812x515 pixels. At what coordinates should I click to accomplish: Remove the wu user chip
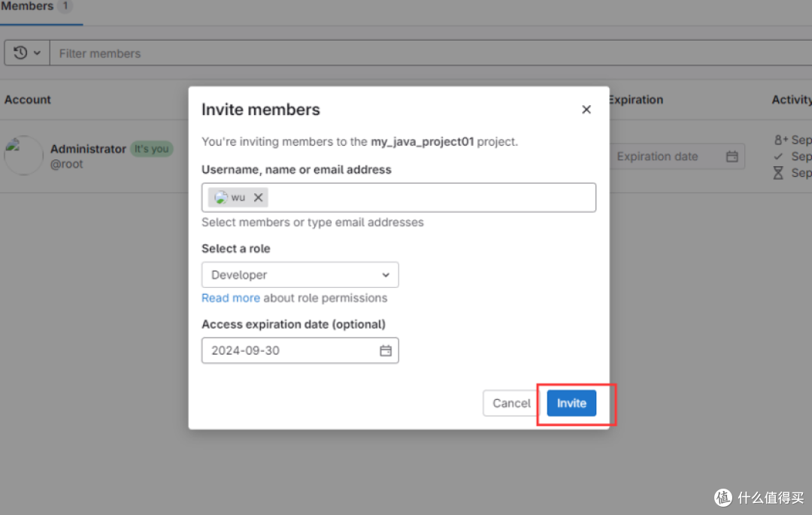[x=258, y=197]
